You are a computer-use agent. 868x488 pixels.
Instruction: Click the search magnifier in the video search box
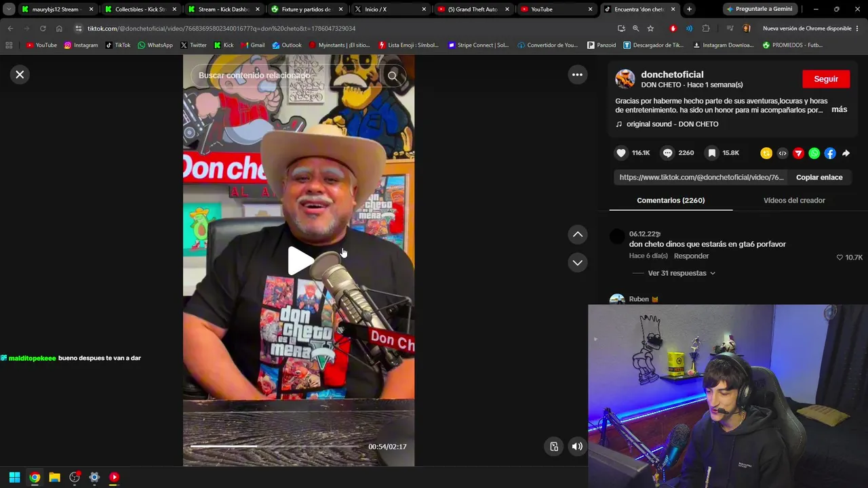tap(393, 76)
